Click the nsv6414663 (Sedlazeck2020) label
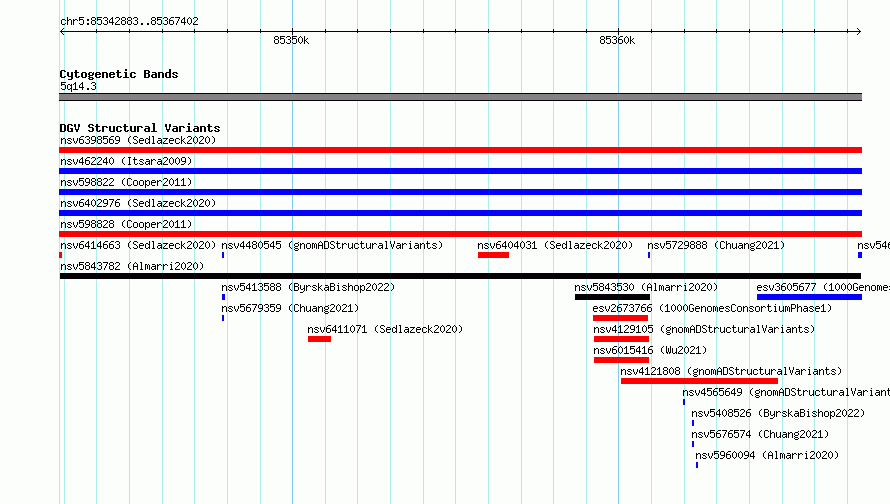This screenshot has width=890, height=504. [138, 245]
